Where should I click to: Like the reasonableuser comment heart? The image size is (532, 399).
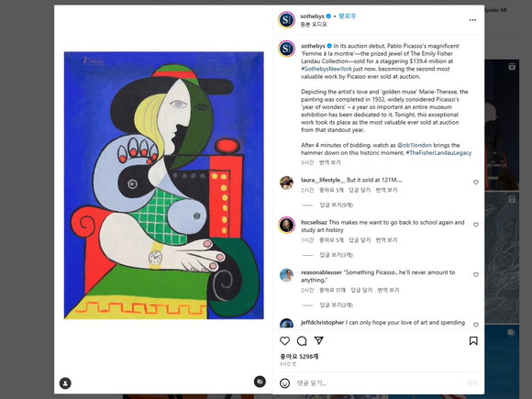476,275
